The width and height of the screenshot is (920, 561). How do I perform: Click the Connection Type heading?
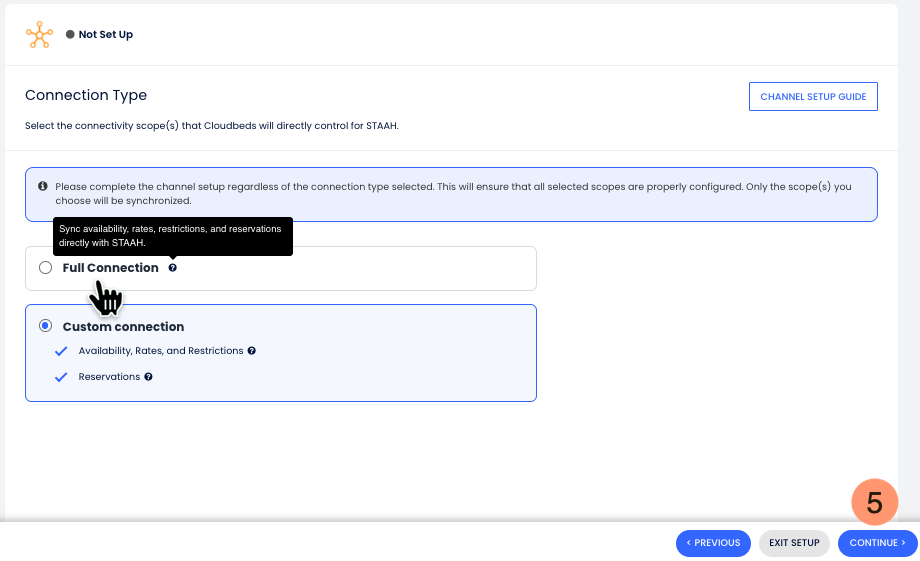point(86,96)
